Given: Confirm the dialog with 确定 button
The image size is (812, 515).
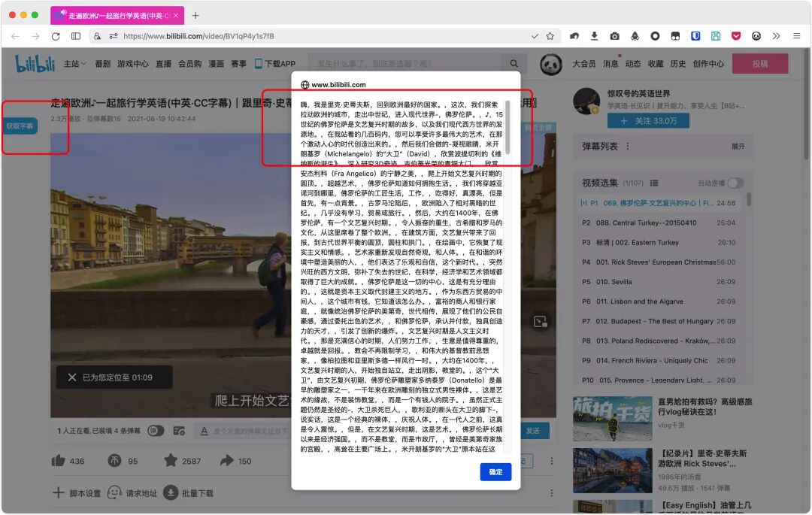Looking at the screenshot, I should (x=495, y=471).
